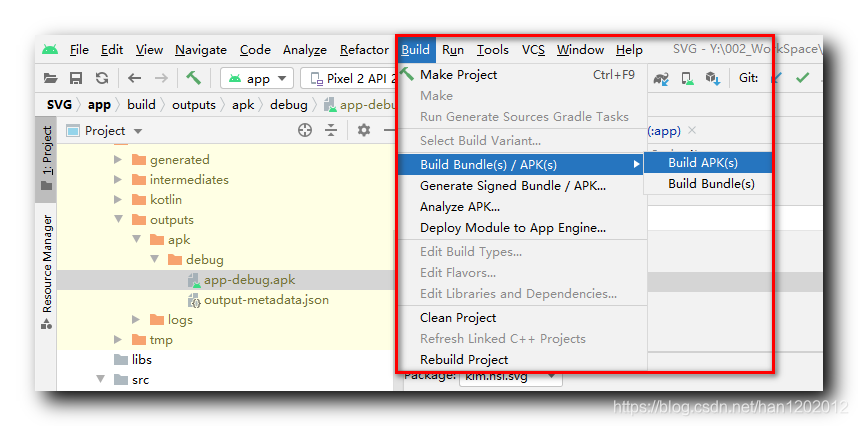
Task: Click the Collapse All icon in Project panel
Action: point(331,130)
